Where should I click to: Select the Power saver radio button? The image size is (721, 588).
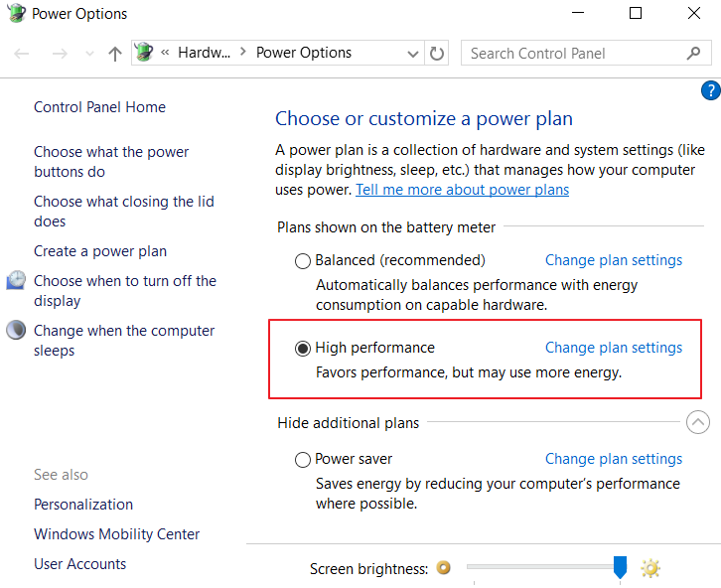click(x=303, y=459)
